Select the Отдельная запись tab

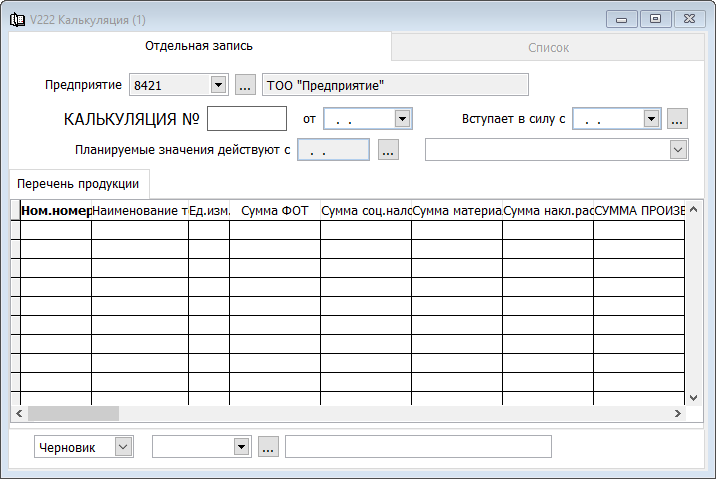199,46
